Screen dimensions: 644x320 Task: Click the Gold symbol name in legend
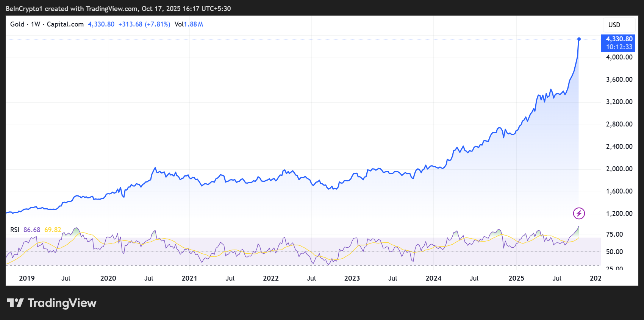tap(17, 24)
